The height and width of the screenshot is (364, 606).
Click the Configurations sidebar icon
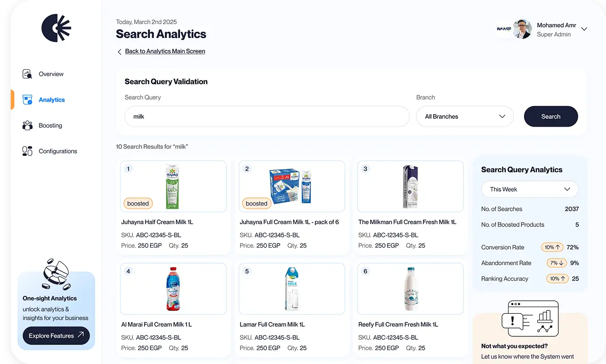point(28,151)
